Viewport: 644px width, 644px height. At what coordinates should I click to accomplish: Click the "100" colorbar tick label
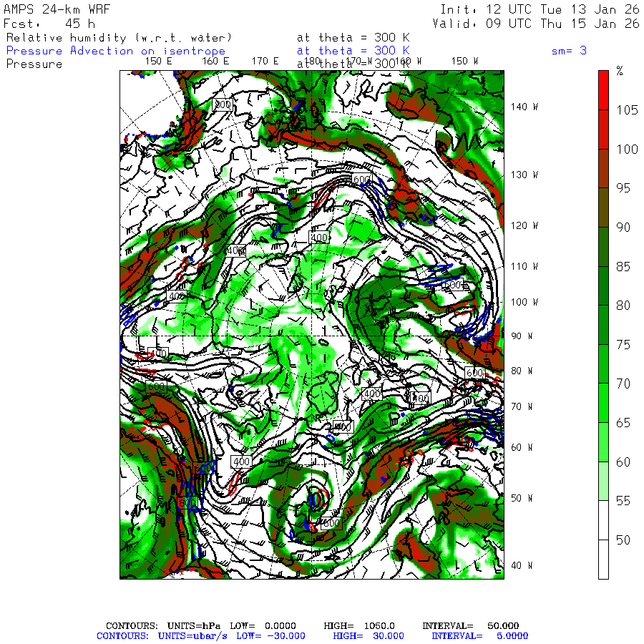(x=627, y=149)
